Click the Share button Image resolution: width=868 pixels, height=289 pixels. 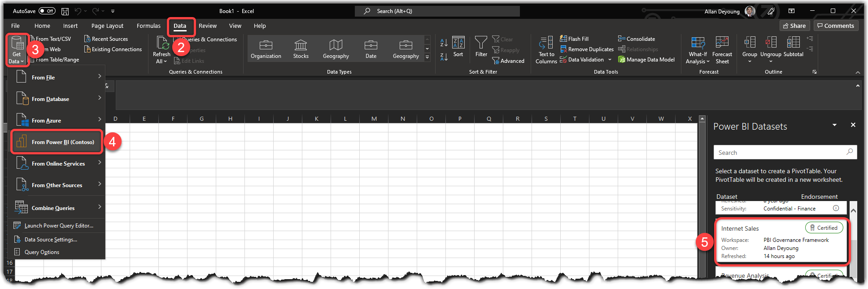point(794,26)
